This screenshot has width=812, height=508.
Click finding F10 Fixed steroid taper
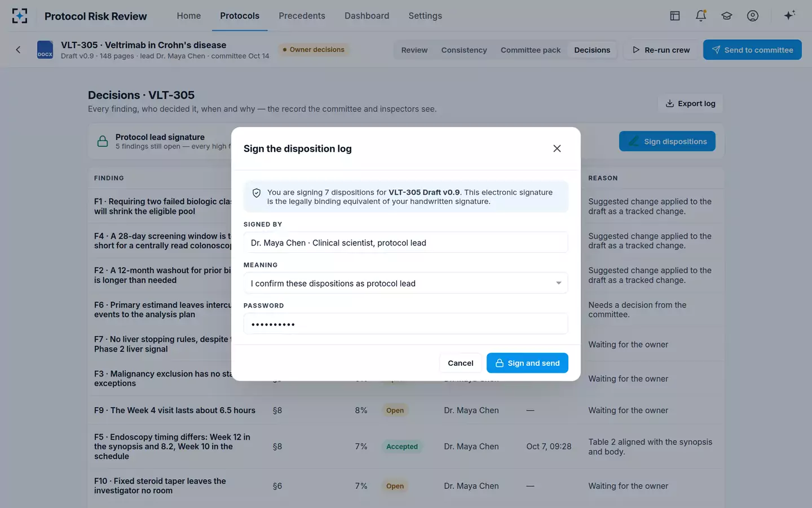click(160, 486)
